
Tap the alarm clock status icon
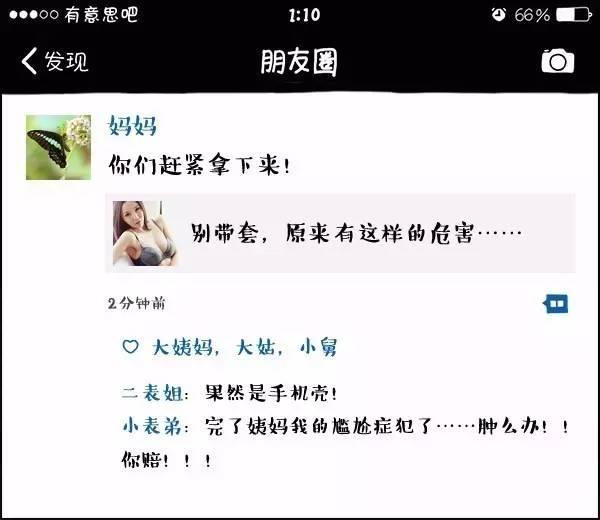click(x=498, y=15)
